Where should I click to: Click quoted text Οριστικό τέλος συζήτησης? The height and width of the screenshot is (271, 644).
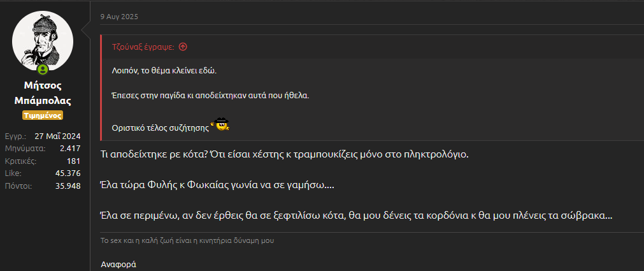coord(159,127)
